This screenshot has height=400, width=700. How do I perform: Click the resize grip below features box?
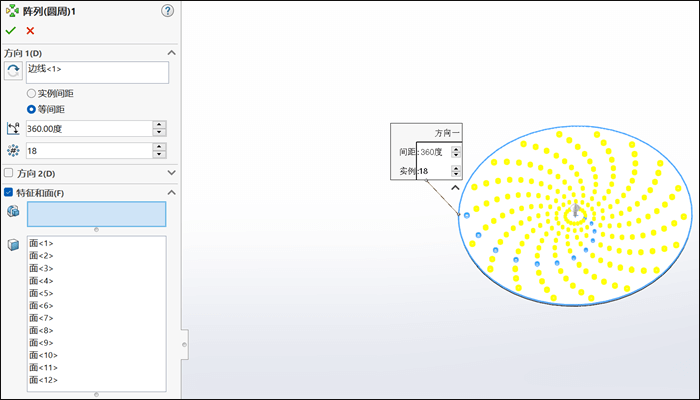click(96, 230)
